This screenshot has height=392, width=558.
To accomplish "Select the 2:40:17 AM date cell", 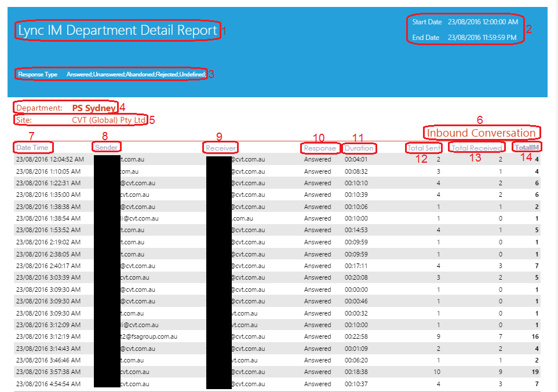I will pyautogui.click(x=49, y=266).
